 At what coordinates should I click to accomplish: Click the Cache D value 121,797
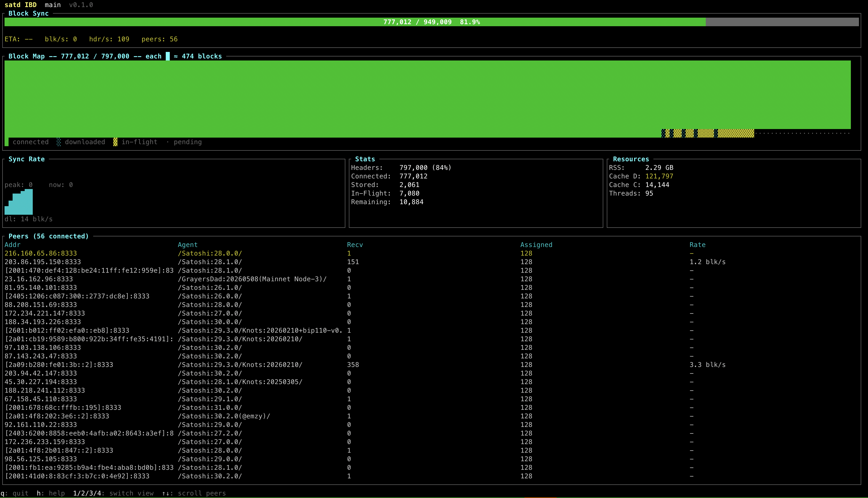pyautogui.click(x=659, y=176)
